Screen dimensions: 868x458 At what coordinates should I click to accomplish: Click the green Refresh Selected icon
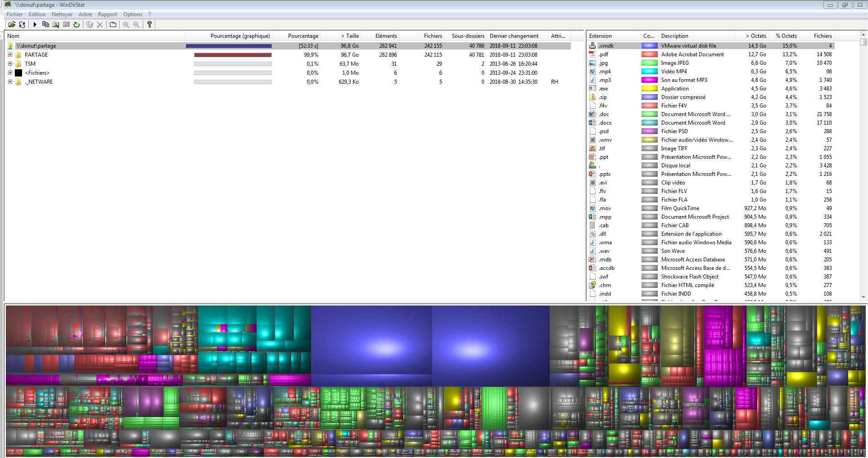point(77,25)
